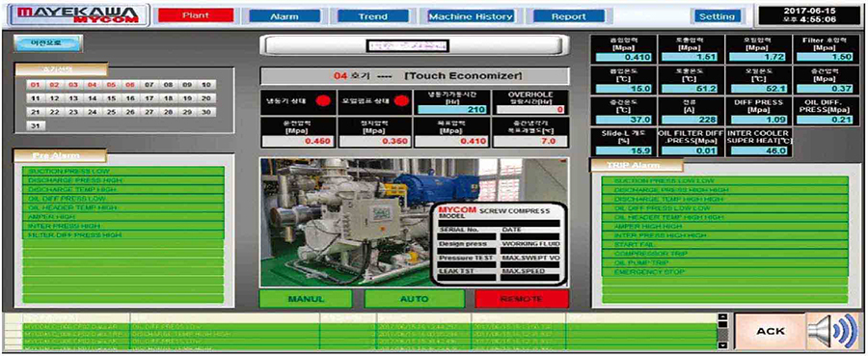This screenshot has width=868, height=356.
Task: Open the Plant tab
Action: click(193, 16)
